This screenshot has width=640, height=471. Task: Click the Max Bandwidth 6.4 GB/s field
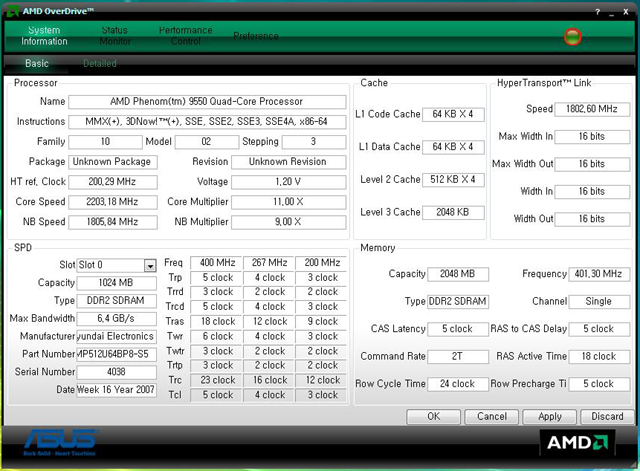point(116,319)
